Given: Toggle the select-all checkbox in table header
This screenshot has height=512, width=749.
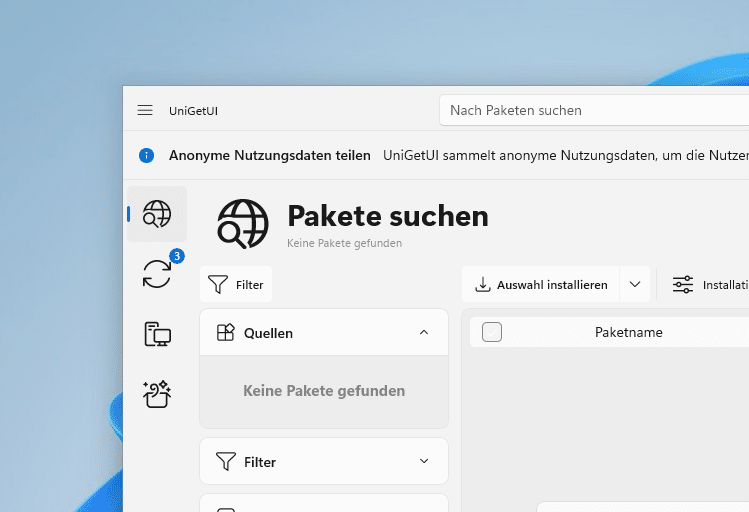Looking at the screenshot, I should [x=492, y=332].
